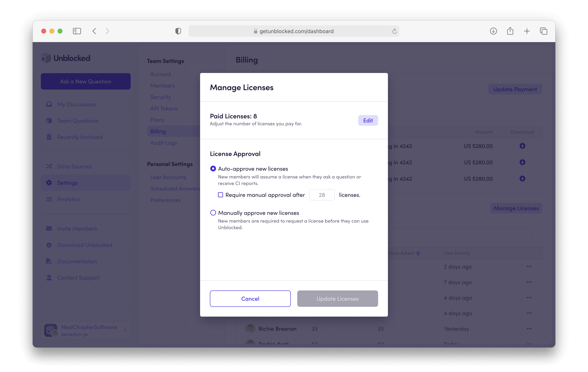
Task: Open a new tab with plus icon
Action: pos(527,31)
